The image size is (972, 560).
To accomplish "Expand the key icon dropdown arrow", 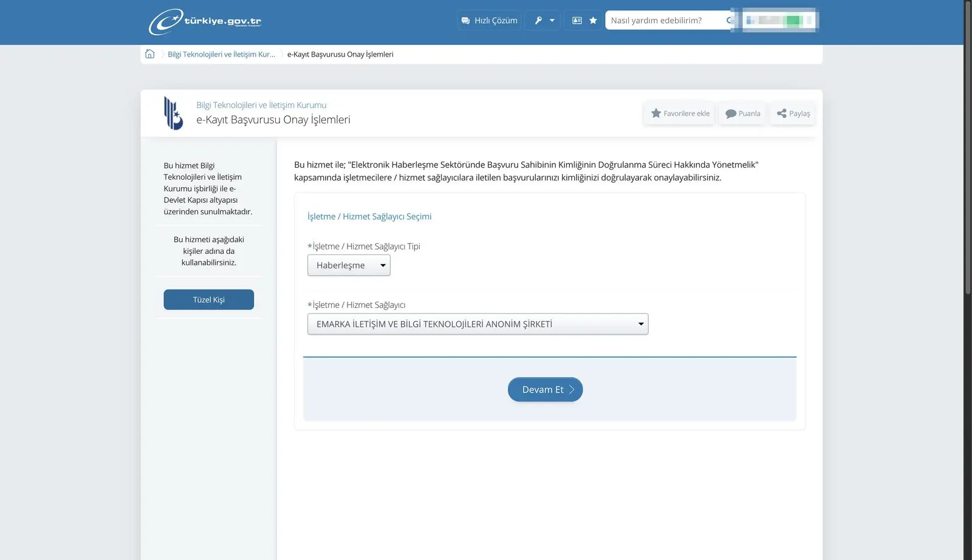I will point(552,21).
